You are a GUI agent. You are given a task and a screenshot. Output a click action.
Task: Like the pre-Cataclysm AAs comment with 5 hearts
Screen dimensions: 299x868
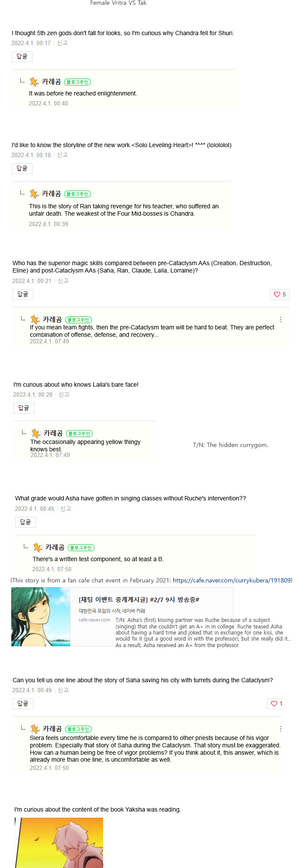[279, 294]
